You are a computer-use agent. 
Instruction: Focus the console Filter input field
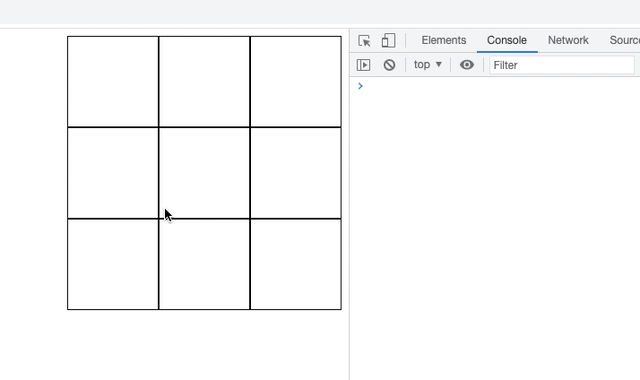coord(562,65)
